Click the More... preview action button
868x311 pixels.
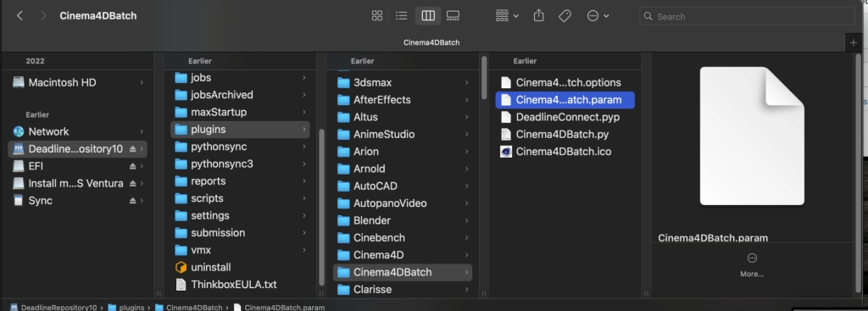[x=752, y=265]
